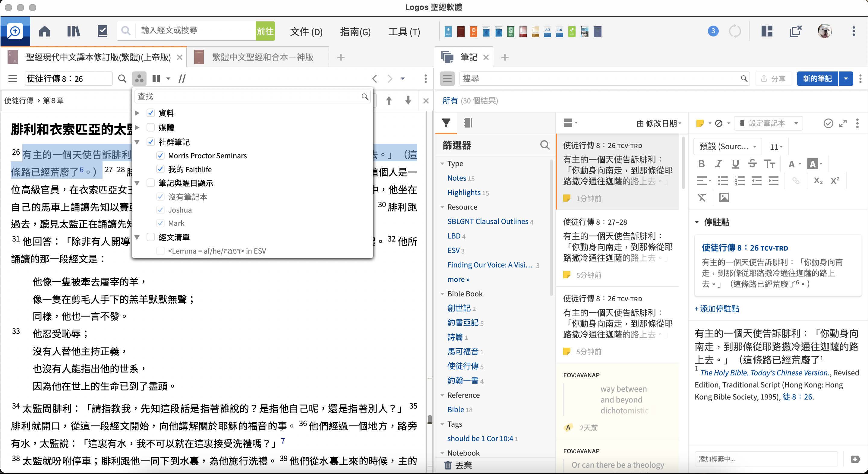This screenshot has height=474, width=868.
Task: Click the 使徒行傳 8：26 reference field
Action: (x=69, y=78)
